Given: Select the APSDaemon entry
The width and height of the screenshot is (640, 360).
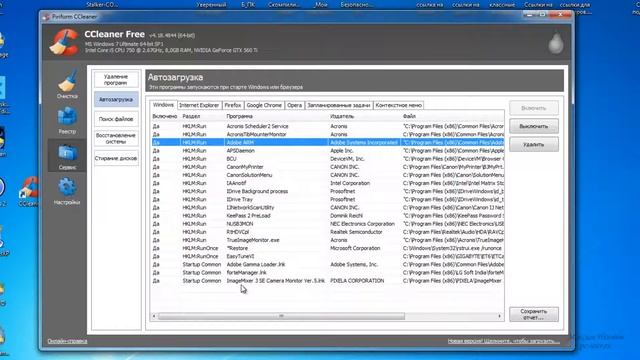Looking at the screenshot, I should [x=327, y=151].
